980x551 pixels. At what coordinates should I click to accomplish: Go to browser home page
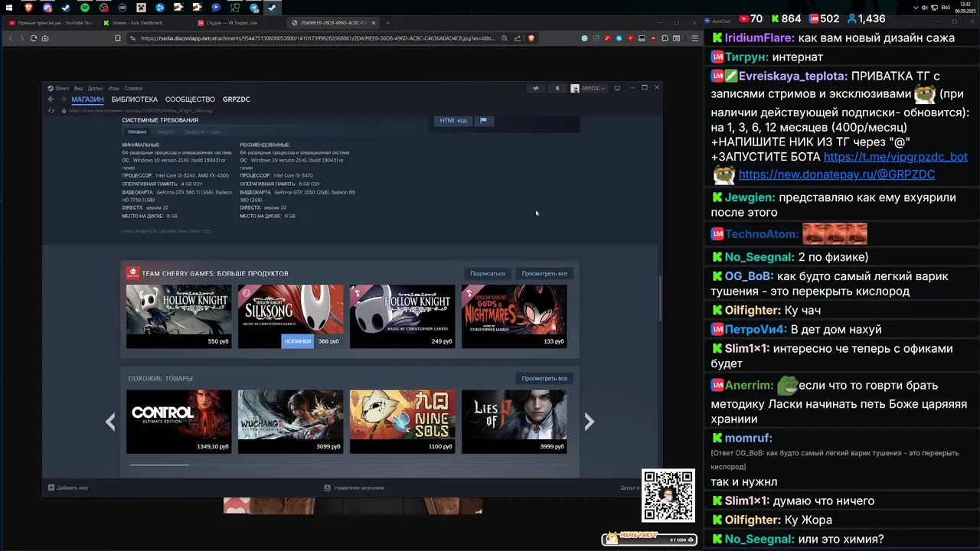(45, 38)
